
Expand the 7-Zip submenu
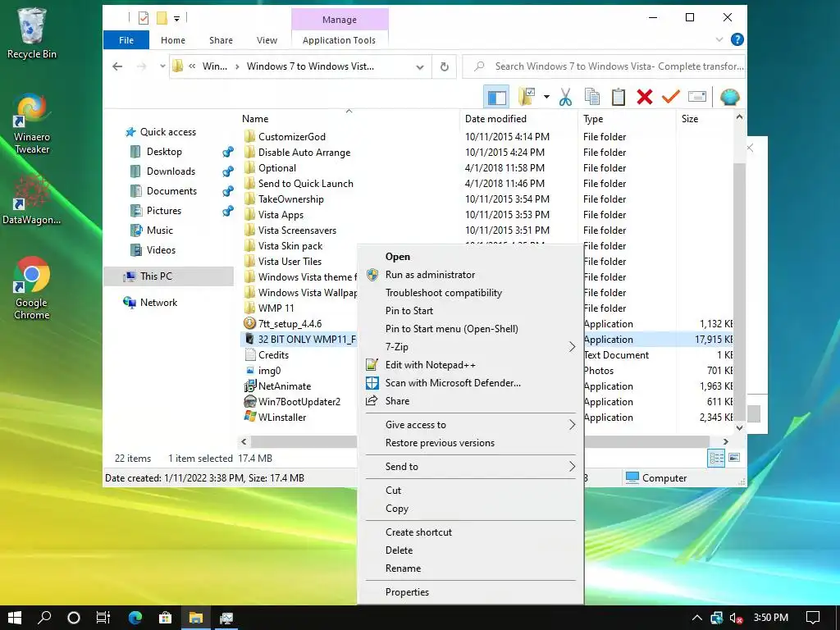tap(572, 347)
